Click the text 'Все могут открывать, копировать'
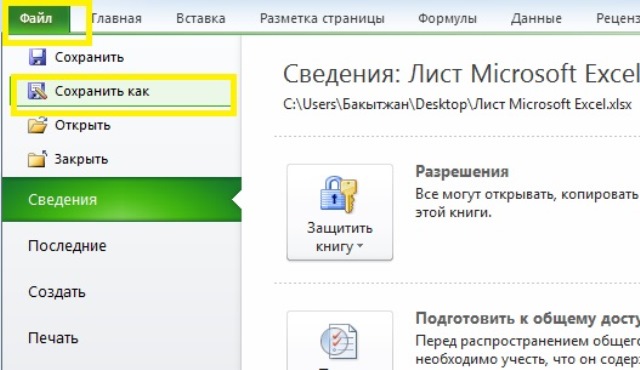 (527, 194)
